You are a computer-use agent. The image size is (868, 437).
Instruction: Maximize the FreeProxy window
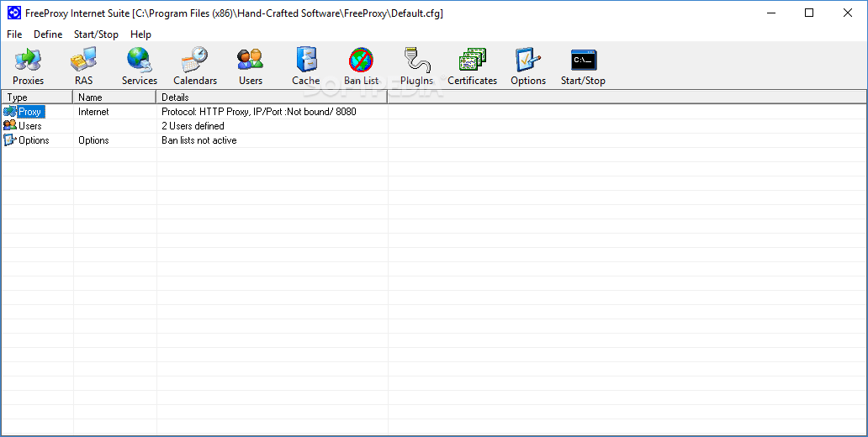coord(809,13)
